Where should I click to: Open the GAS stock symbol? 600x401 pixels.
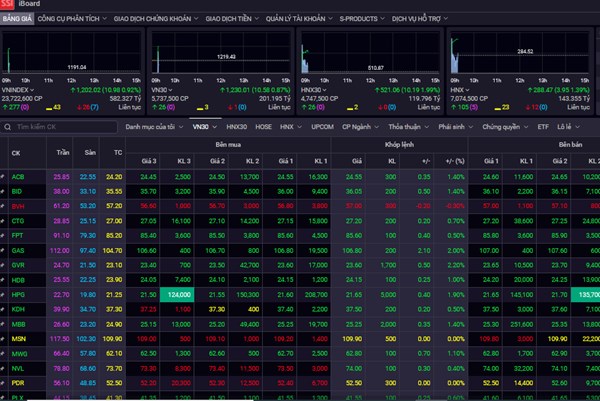pyautogui.click(x=18, y=251)
